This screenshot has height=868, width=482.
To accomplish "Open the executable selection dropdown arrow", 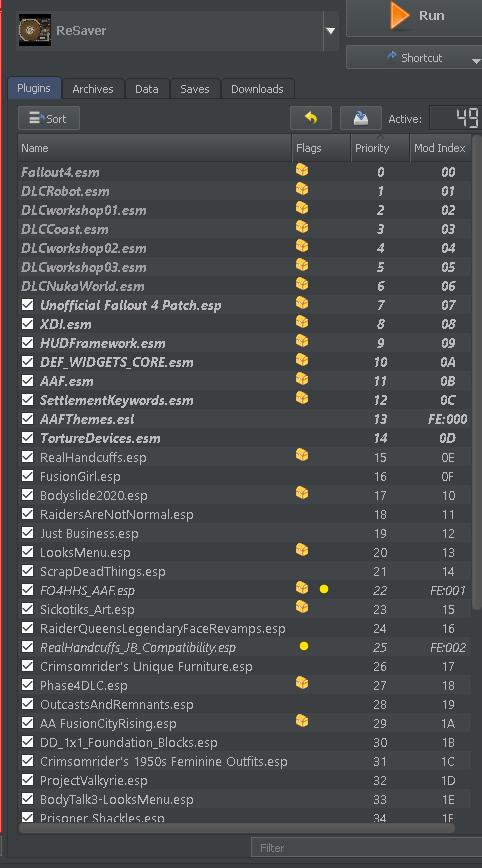I will 330,30.
